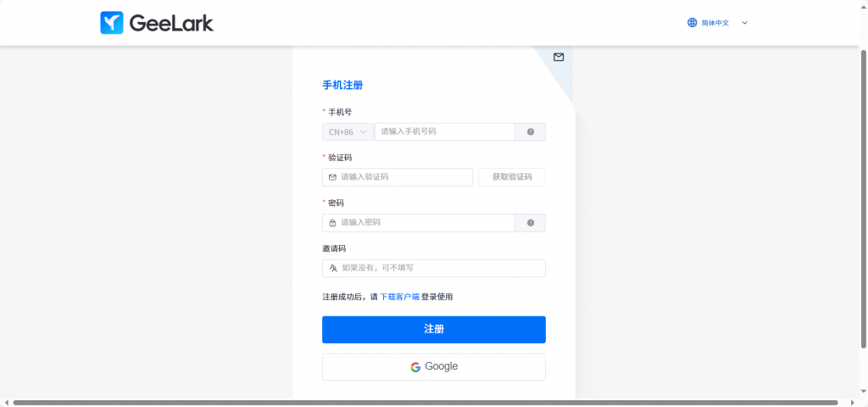Click the info icon beside password field
The height and width of the screenshot is (407, 868).
(531, 223)
